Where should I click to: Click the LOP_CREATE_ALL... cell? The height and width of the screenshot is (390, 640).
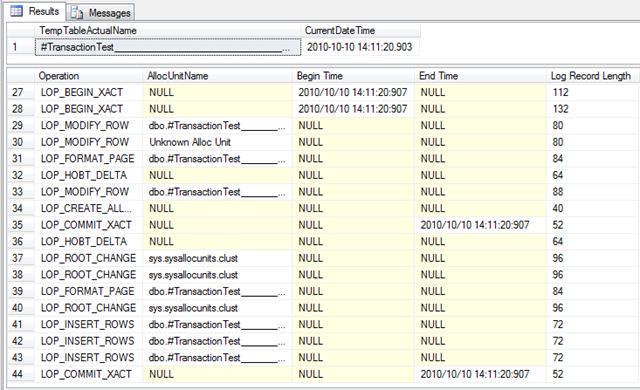(89, 208)
